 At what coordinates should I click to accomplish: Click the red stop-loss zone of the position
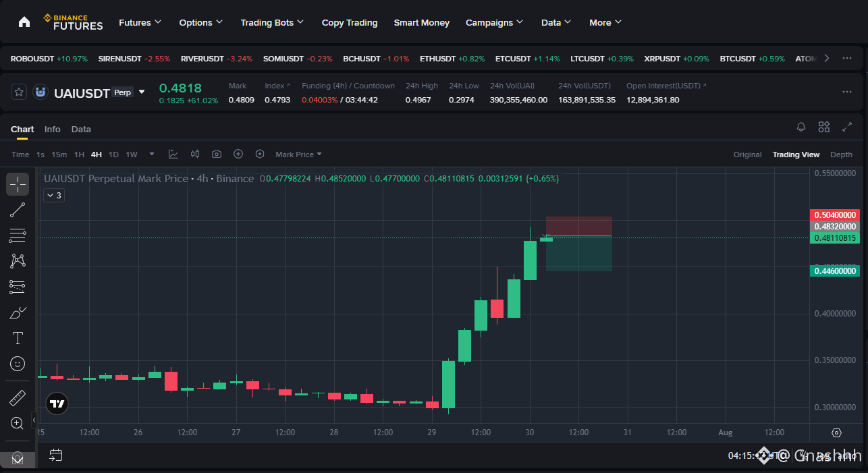point(578,226)
